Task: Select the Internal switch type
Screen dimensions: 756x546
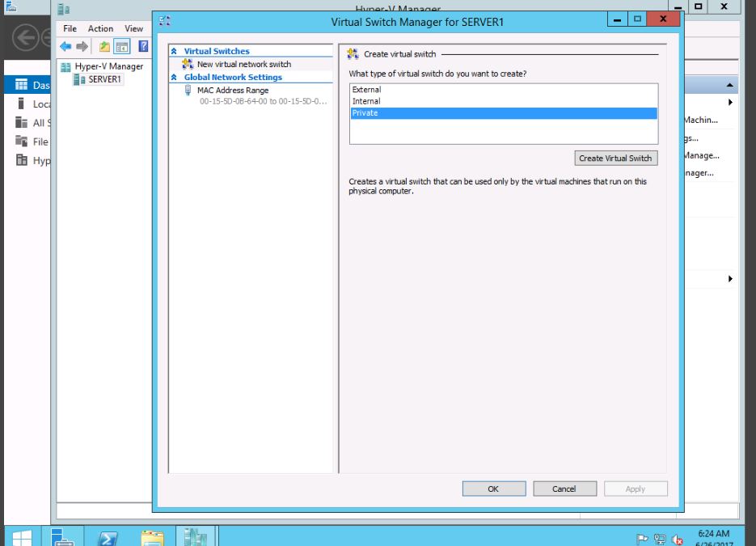Action: click(x=504, y=101)
